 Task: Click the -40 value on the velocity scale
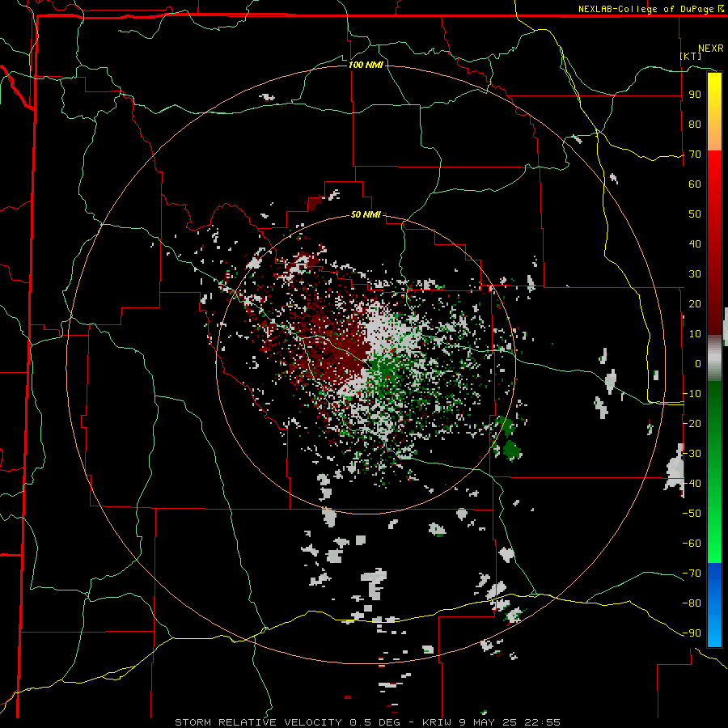(692, 484)
